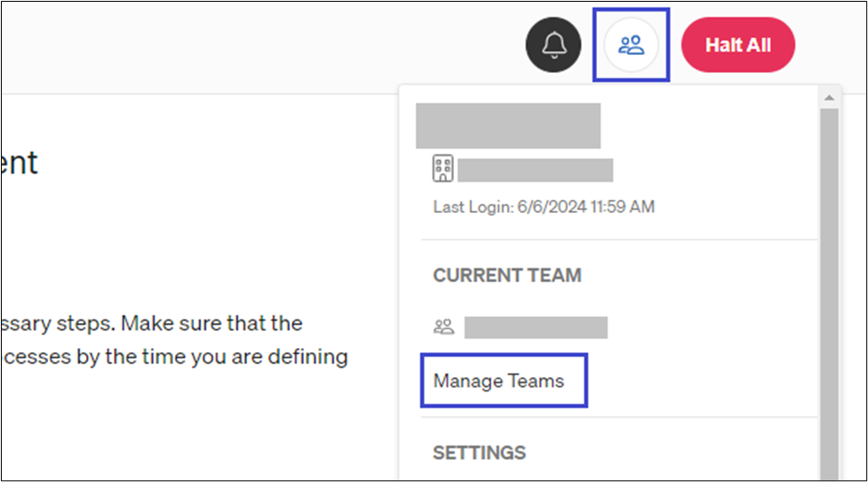The width and height of the screenshot is (868, 482).
Task: Click the redacted organization name beside building icon
Action: pyautogui.click(x=535, y=170)
